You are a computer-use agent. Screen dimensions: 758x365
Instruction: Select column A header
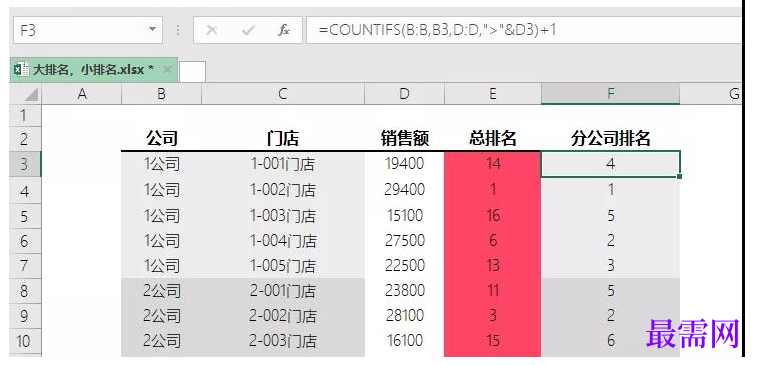pos(82,94)
